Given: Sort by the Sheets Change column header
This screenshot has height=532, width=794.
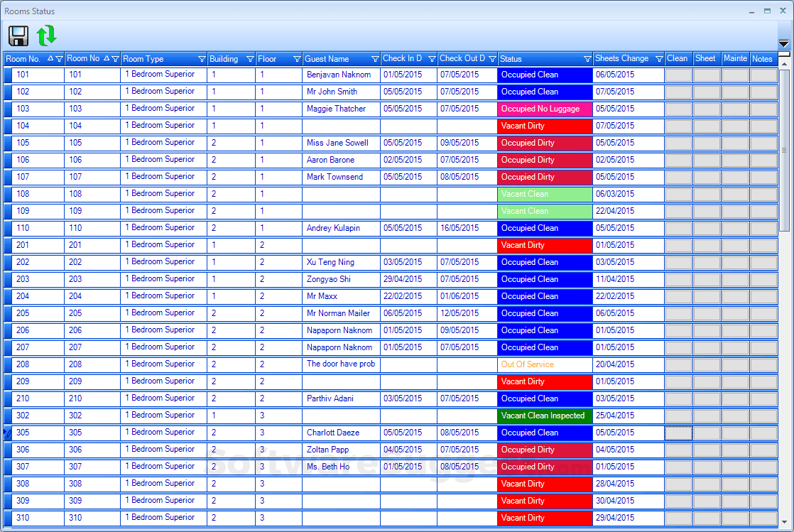Looking at the screenshot, I should pos(622,59).
